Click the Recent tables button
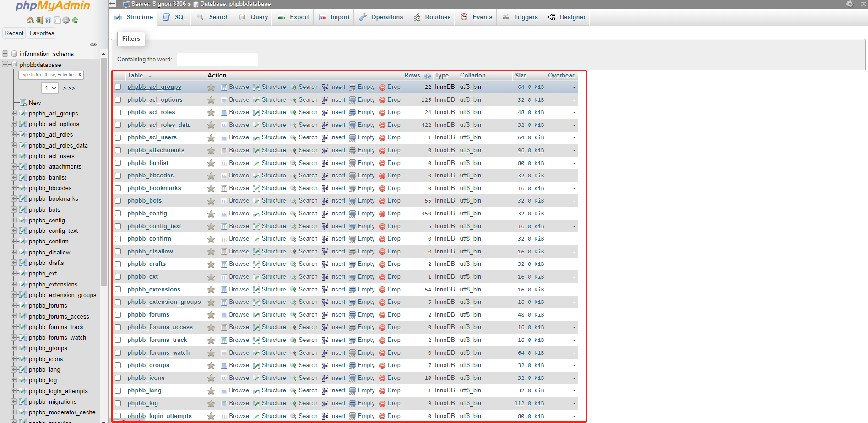Viewport: 868px width, 423px height. click(14, 33)
